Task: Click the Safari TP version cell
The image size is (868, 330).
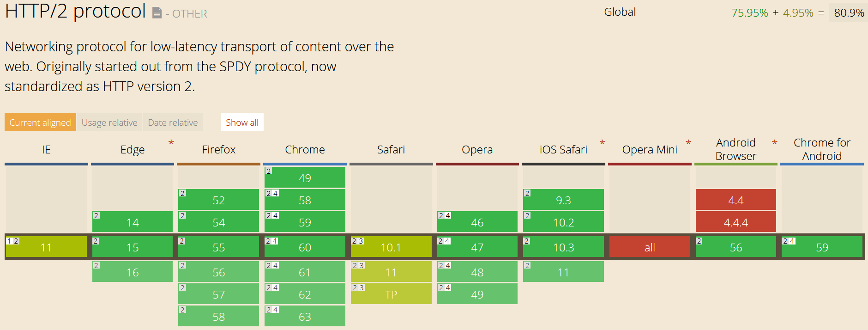Action: 391,294
